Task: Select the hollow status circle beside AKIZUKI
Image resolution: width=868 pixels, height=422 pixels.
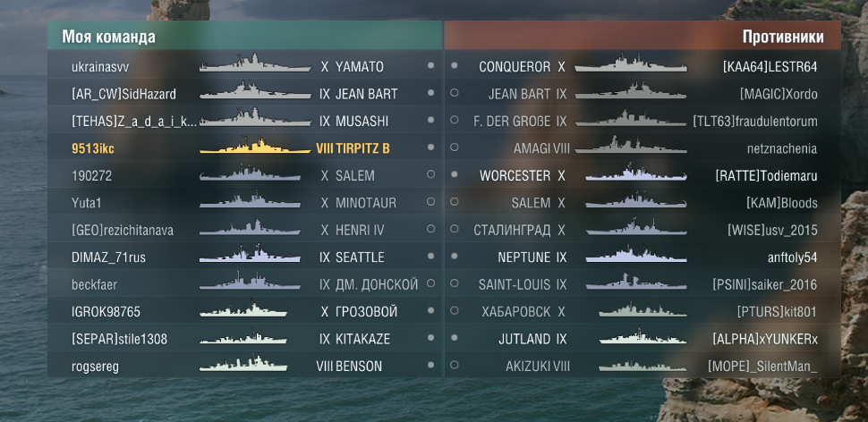Action: [455, 366]
